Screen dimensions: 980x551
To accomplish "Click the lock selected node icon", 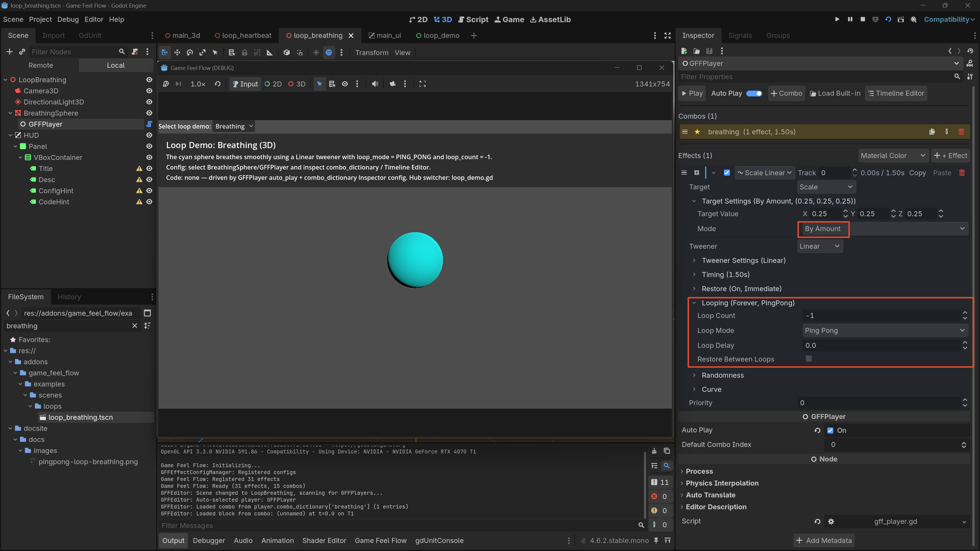I will [245, 52].
